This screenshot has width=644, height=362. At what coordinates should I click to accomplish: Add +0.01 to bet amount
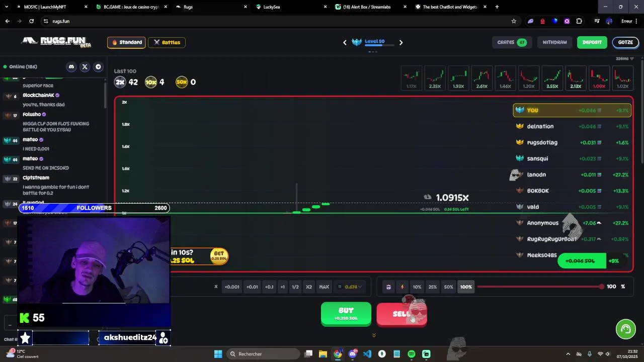point(252,287)
